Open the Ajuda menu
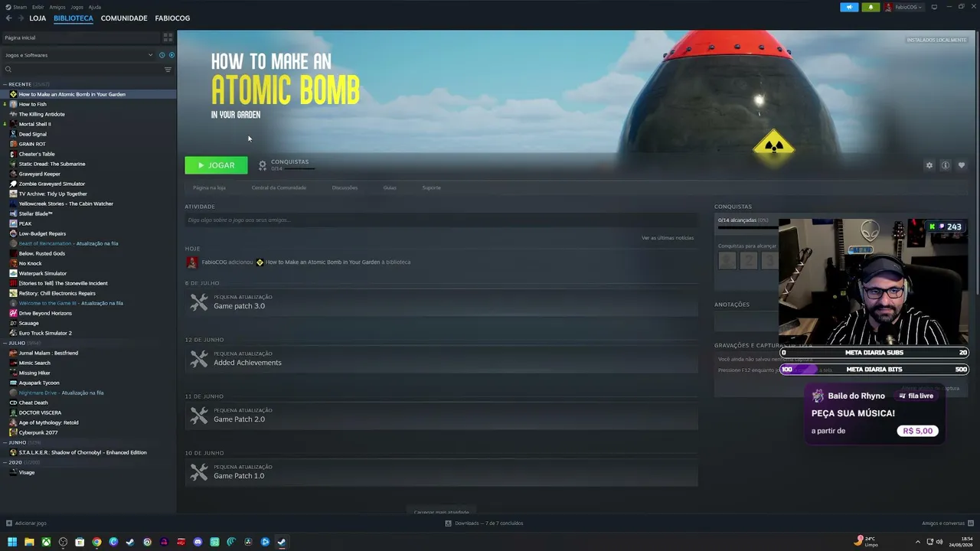 pos(94,7)
